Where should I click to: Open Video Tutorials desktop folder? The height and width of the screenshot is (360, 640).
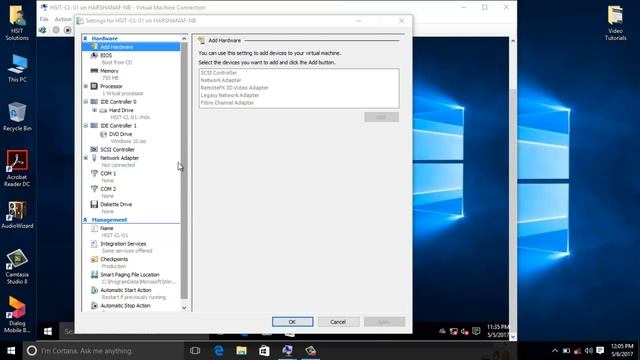616,23
